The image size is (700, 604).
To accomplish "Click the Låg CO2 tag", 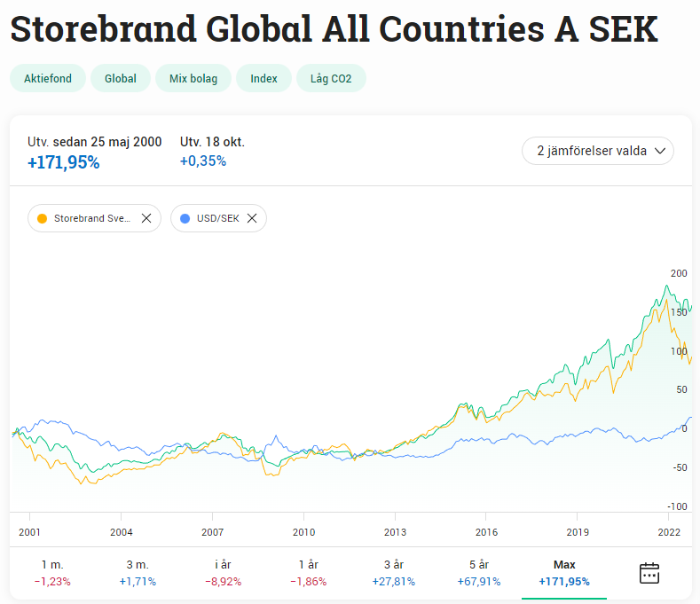I will tap(331, 78).
